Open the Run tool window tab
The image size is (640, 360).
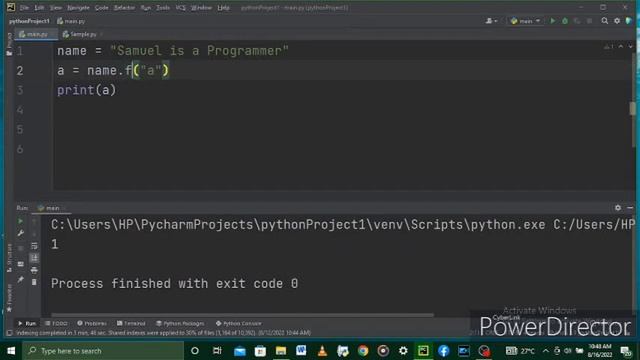pyautogui.click(x=27, y=323)
